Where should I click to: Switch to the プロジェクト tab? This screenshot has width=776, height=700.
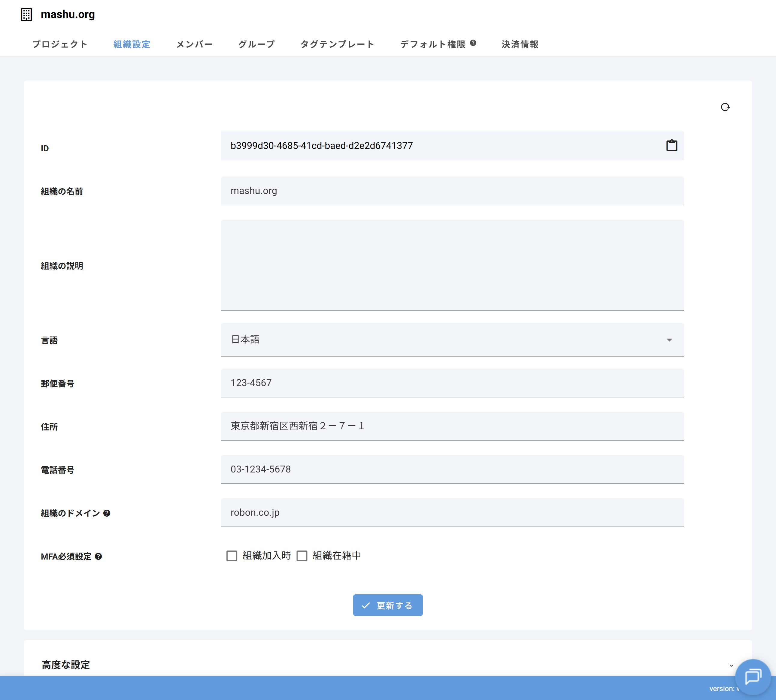click(60, 44)
